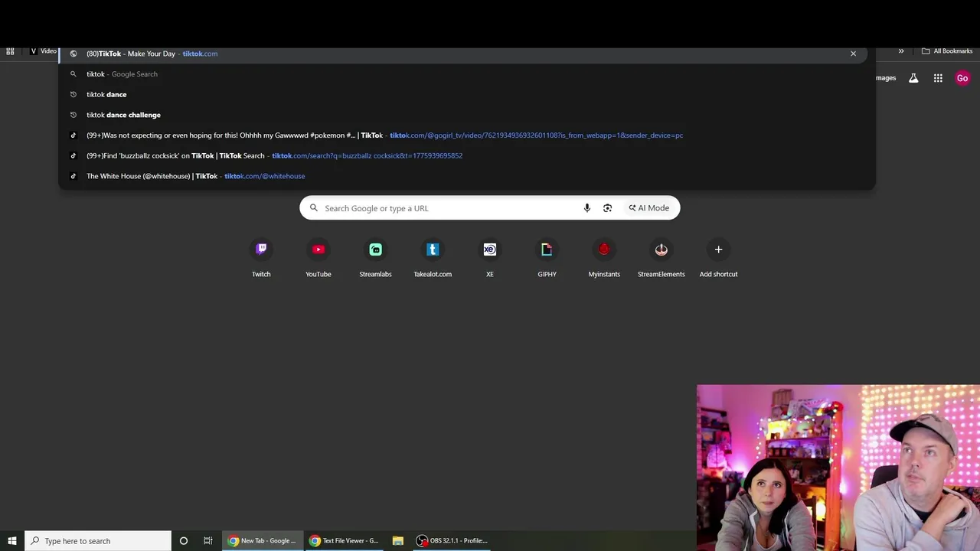Screen dimensions: 980x551
Task: Switch to New Tab - Google Chrome window
Action: tap(263, 541)
